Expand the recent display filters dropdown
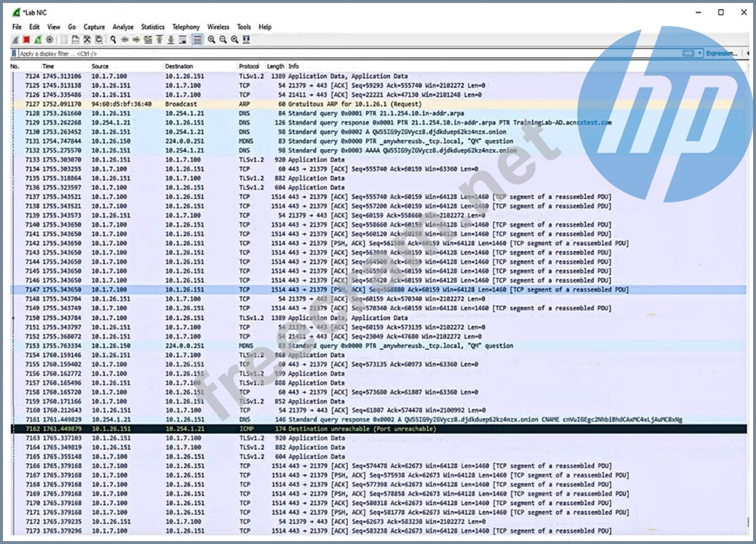Screen dimensions: 756x544 pos(700,53)
